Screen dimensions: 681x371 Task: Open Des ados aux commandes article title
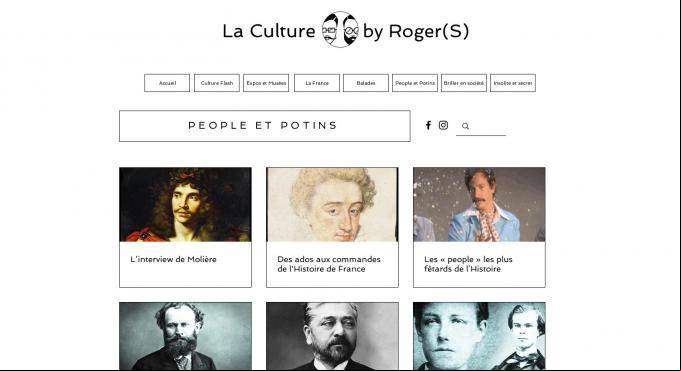(x=329, y=264)
